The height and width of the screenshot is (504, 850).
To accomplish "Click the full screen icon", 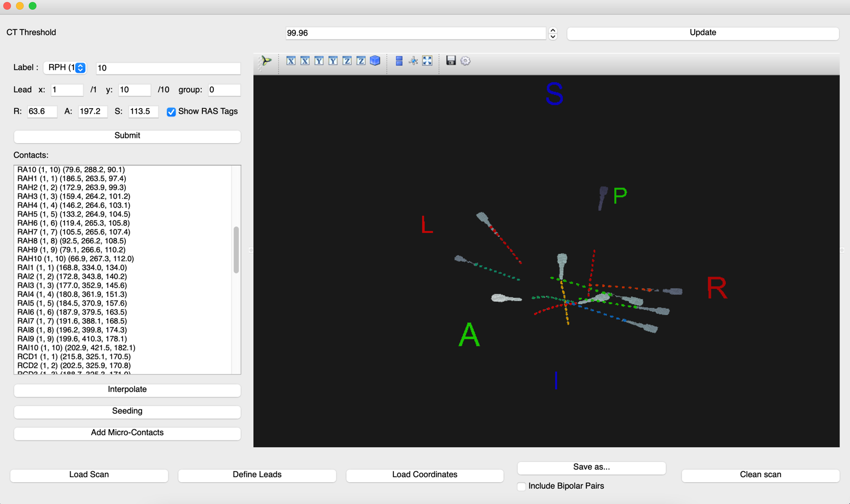I will pos(427,61).
